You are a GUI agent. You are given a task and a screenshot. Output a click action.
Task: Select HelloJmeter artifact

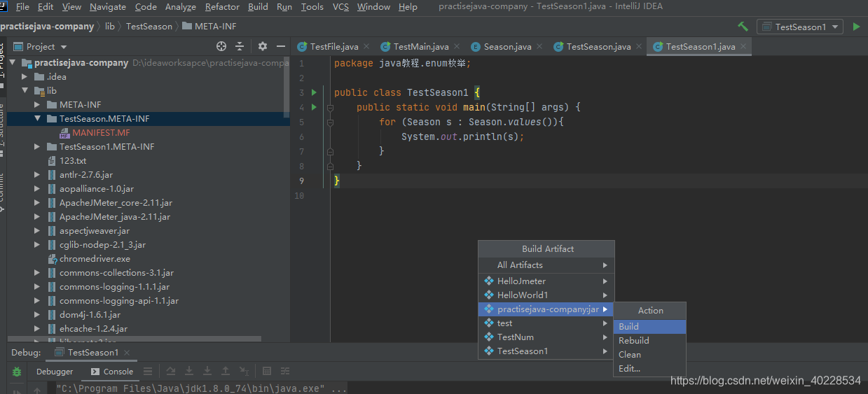click(546, 281)
